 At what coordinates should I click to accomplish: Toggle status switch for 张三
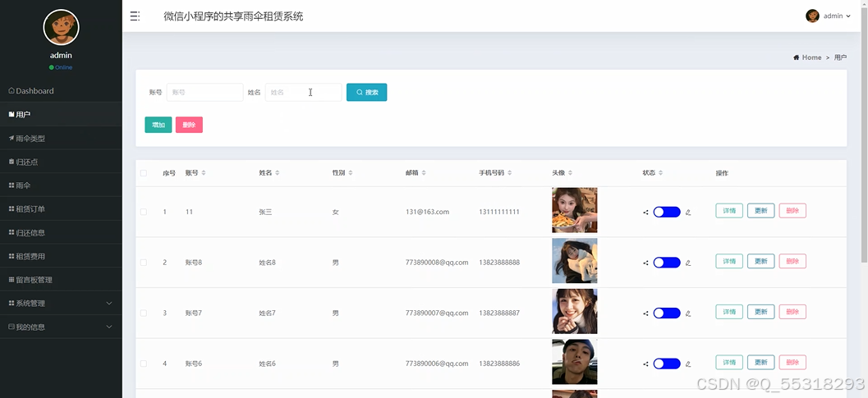[x=667, y=212]
